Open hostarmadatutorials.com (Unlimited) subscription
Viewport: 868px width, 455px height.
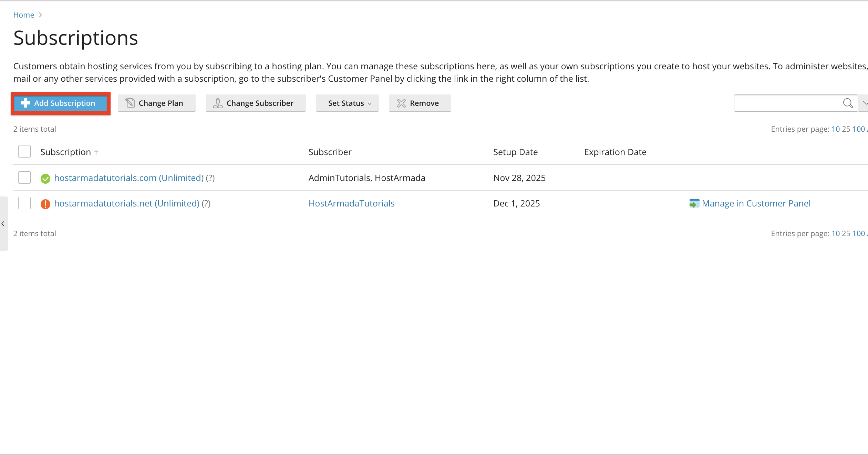(x=129, y=178)
